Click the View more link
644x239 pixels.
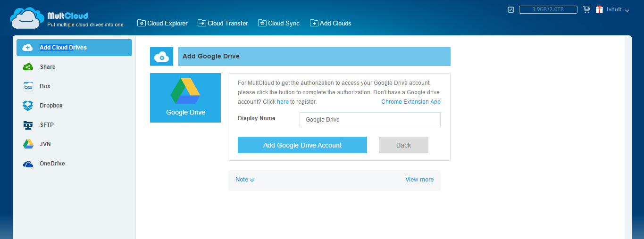(419, 179)
